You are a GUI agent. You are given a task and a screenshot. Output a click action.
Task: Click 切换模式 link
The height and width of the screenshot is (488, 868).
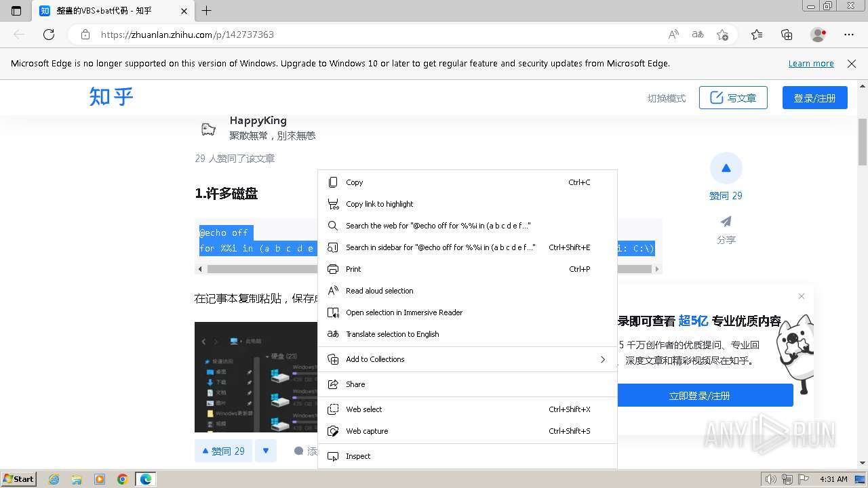pyautogui.click(x=667, y=98)
